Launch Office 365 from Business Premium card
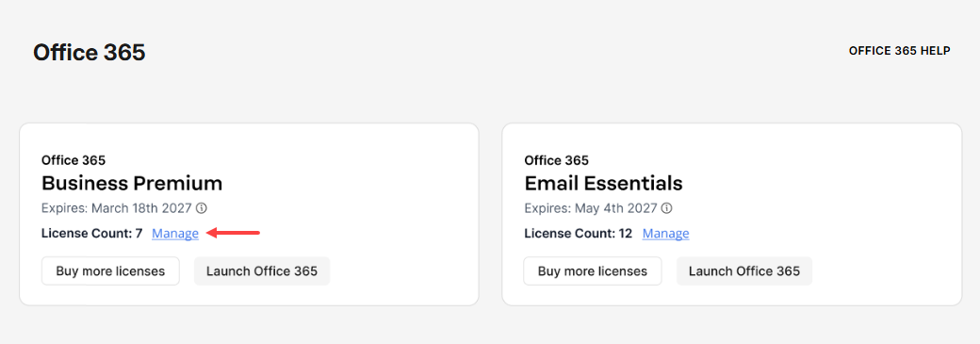 262,270
